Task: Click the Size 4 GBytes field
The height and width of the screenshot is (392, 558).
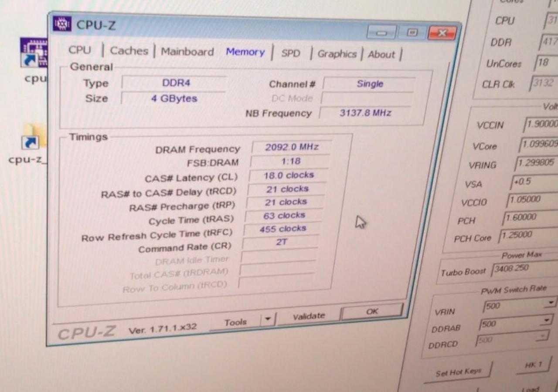Action: tap(174, 98)
